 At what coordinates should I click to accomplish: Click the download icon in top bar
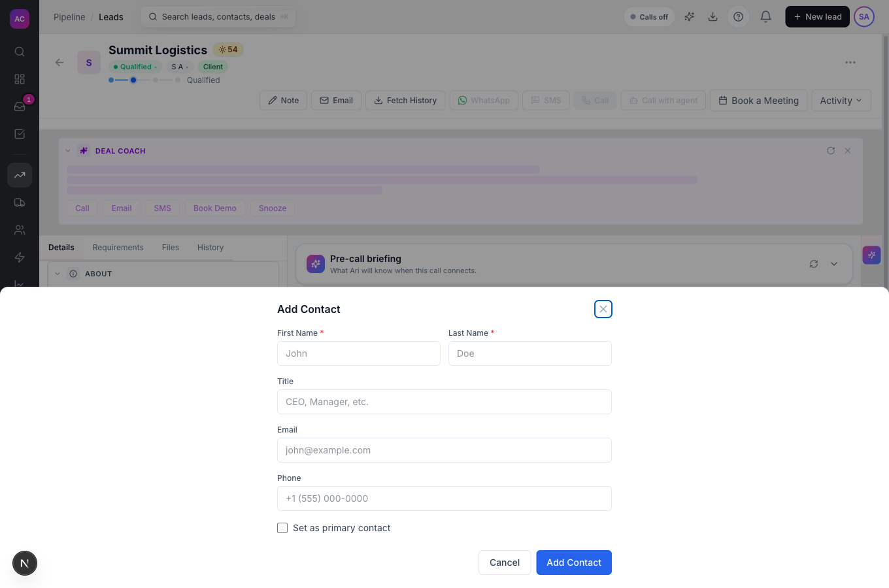coord(713,17)
